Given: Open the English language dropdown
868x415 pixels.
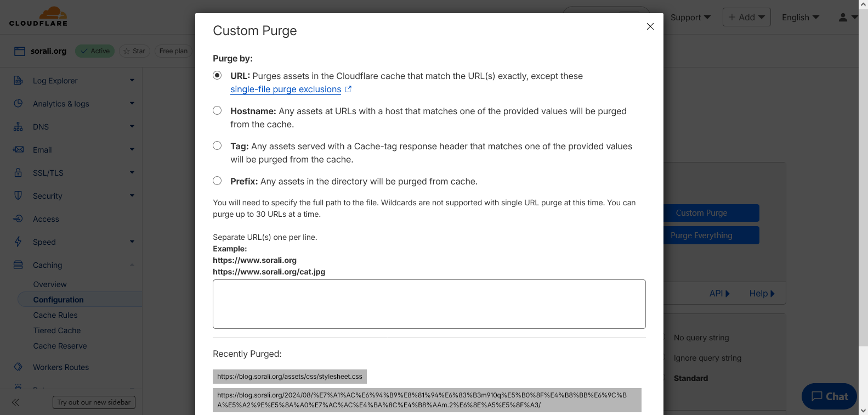Looking at the screenshot, I should pos(800,18).
